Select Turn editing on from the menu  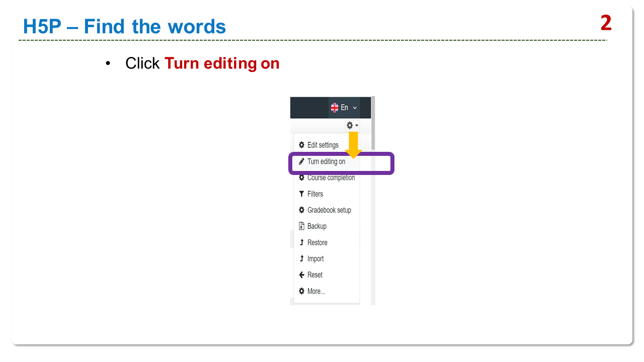click(x=326, y=162)
